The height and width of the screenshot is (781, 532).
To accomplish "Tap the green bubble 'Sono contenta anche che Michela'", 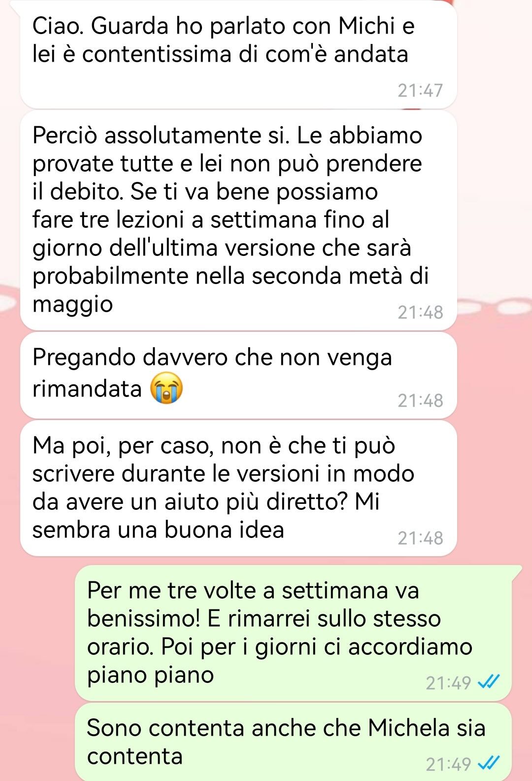I will click(x=294, y=742).
